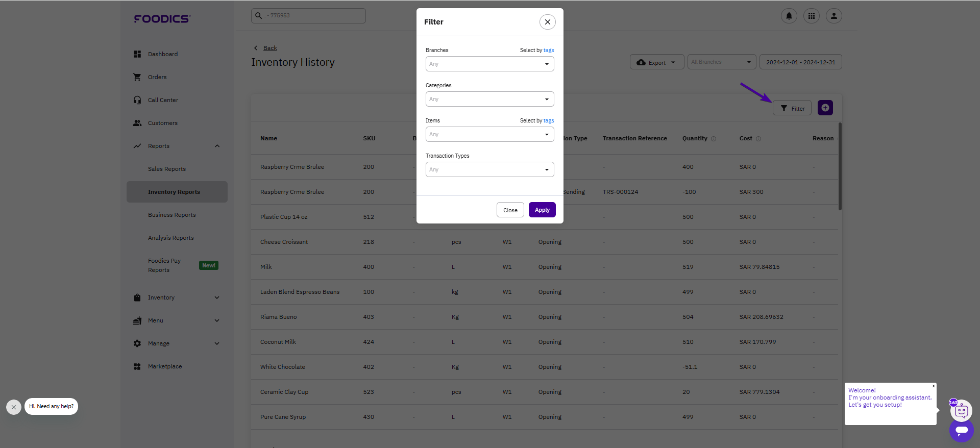Close the Filter dialog with X
Viewport: 980px width, 448px height.
(x=547, y=22)
